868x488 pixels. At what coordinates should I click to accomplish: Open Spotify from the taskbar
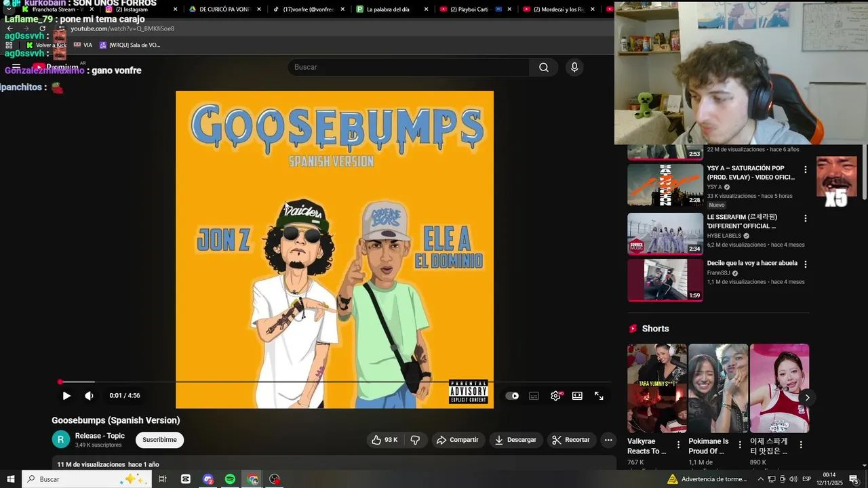[230, 479]
